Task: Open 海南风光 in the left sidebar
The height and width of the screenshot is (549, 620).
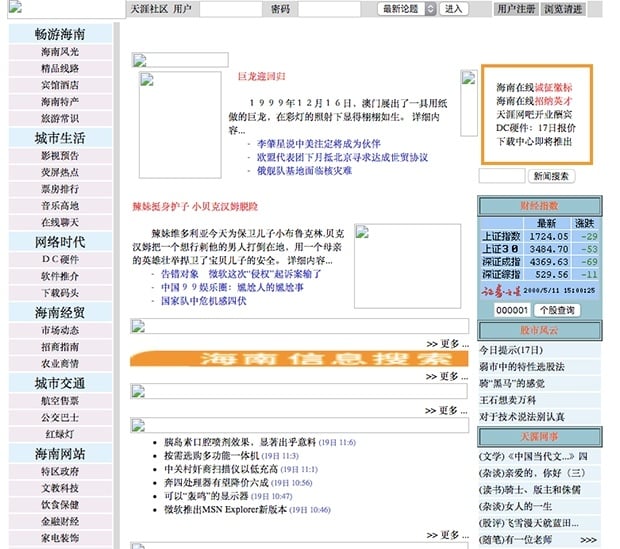Action: click(x=60, y=51)
